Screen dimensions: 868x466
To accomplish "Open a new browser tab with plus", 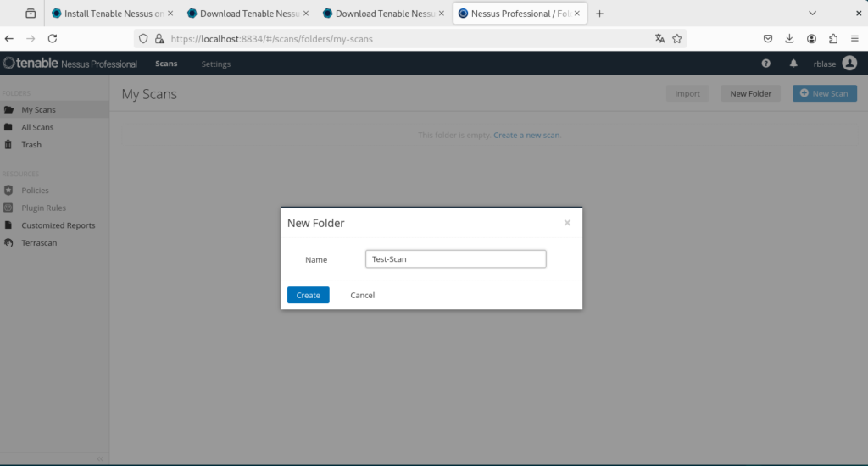I will click(x=599, y=14).
